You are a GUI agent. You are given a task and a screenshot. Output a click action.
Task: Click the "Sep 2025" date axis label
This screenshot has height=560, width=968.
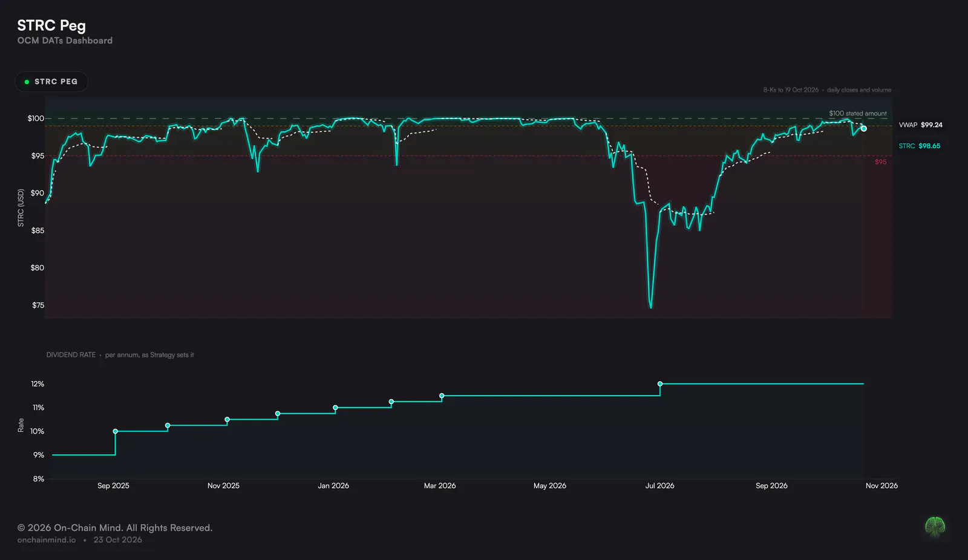click(113, 486)
